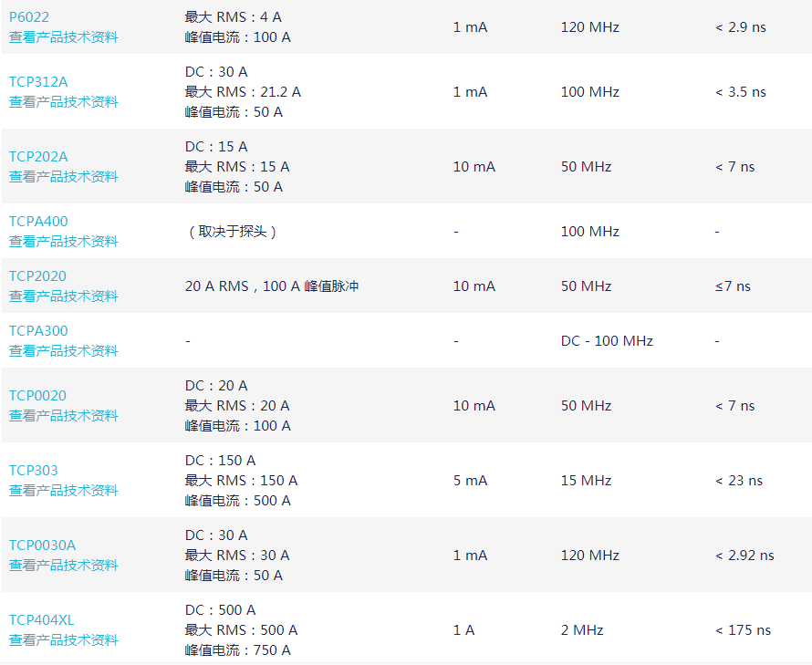Click 查看产品技术资料 under TCP303

click(64, 491)
